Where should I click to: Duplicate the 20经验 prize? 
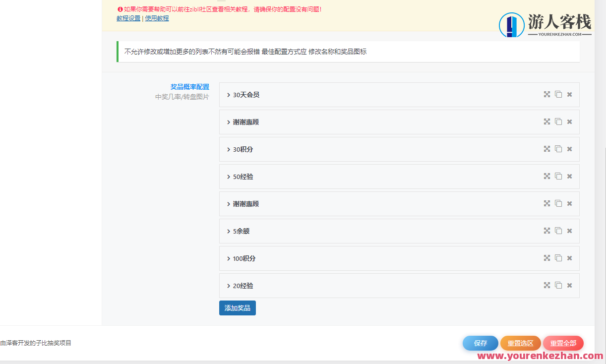pos(558,285)
